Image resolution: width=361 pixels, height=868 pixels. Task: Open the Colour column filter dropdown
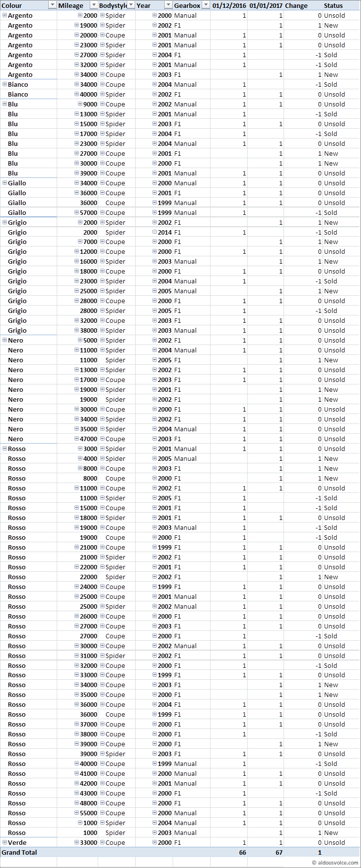tap(52, 5)
